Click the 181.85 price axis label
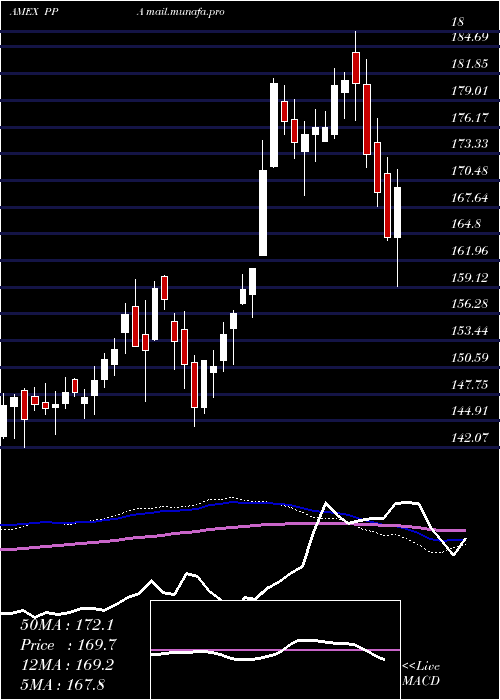This screenshot has height=700, width=500. pos(470,64)
